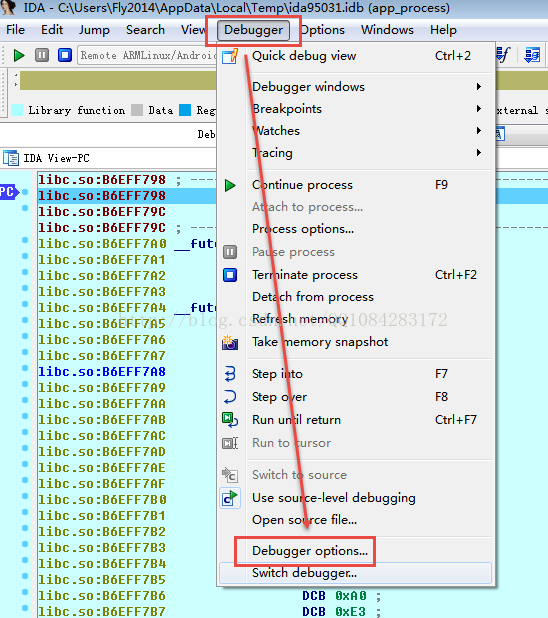
Task: Toggle breakpoint dot beside libc.so:B6EFF7B6
Action: coord(25,592)
